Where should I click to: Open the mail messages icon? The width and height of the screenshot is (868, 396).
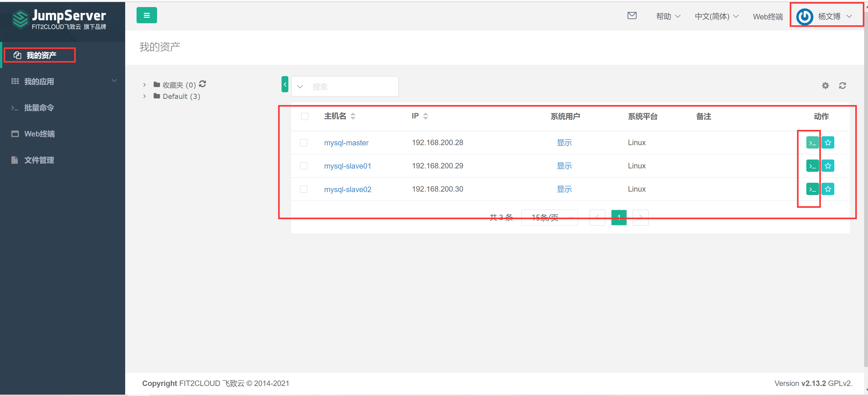pyautogui.click(x=632, y=15)
